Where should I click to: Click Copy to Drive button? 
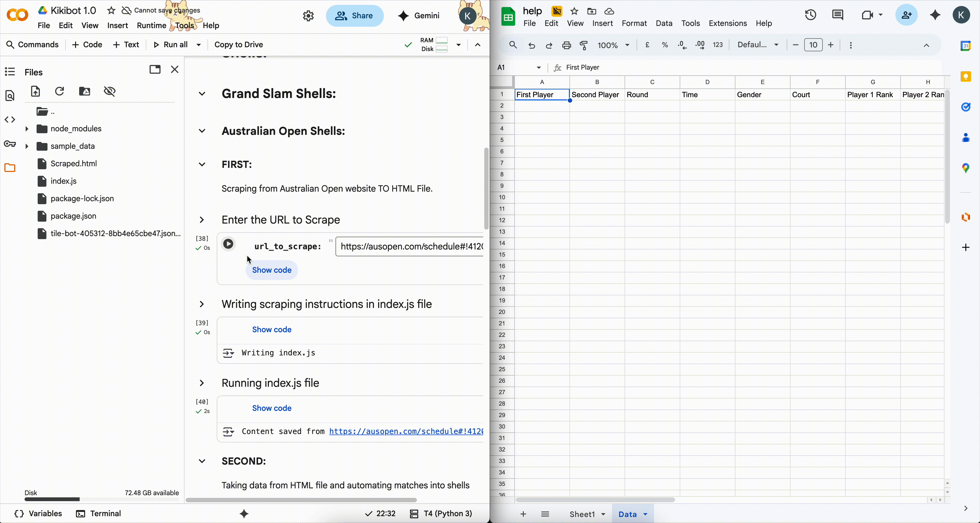click(x=239, y=44)
